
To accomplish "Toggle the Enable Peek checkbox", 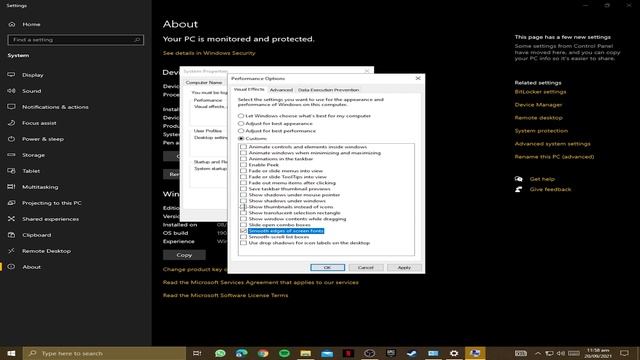I will pyautogui.click(x=244, y=165).
